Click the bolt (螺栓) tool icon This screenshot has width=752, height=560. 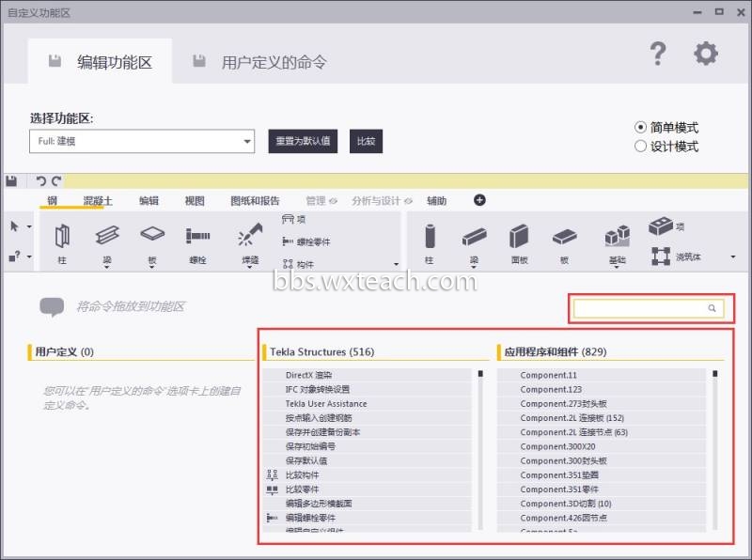[x=197, y=236]
